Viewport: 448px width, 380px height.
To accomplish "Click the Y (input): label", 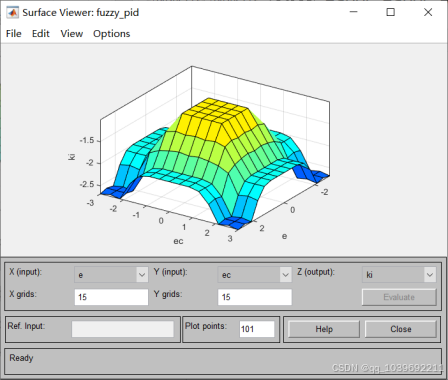I will (170, 272).
